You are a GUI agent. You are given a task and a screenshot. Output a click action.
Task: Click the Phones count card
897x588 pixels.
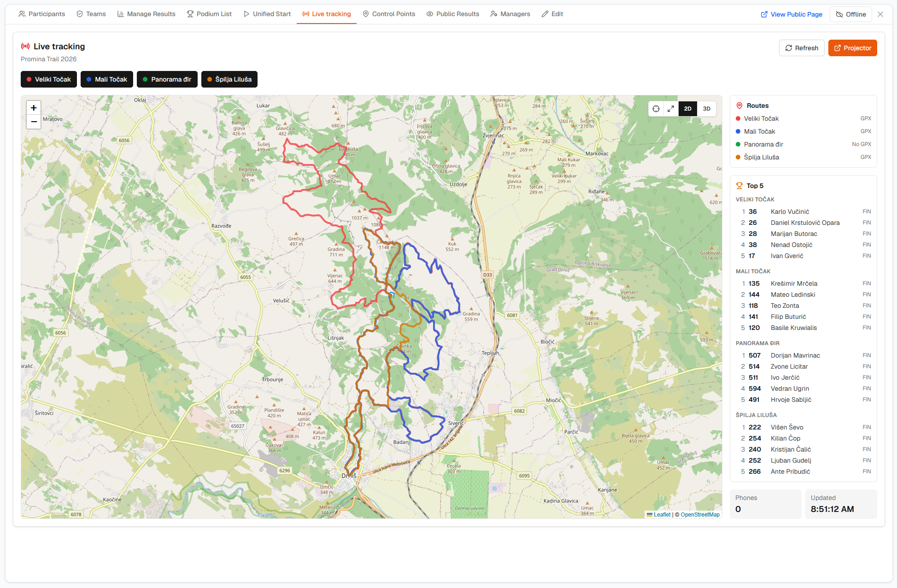(x=766, y=504)
